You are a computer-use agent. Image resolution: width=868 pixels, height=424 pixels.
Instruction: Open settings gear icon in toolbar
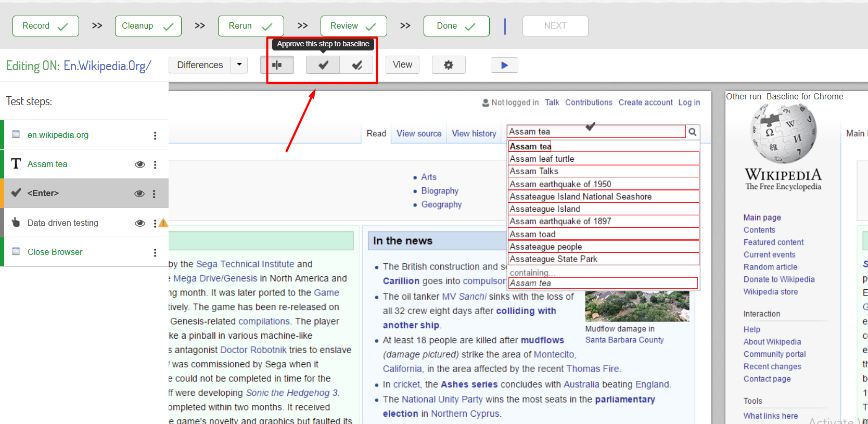coord(449,65)
